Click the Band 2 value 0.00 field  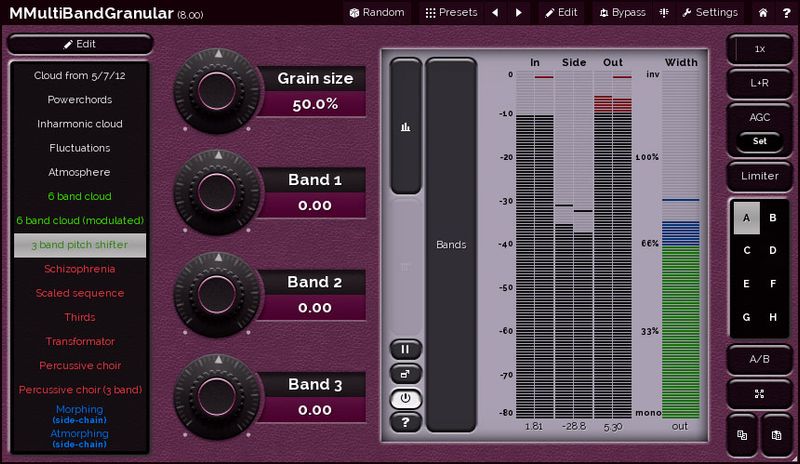tap(315, 308)
